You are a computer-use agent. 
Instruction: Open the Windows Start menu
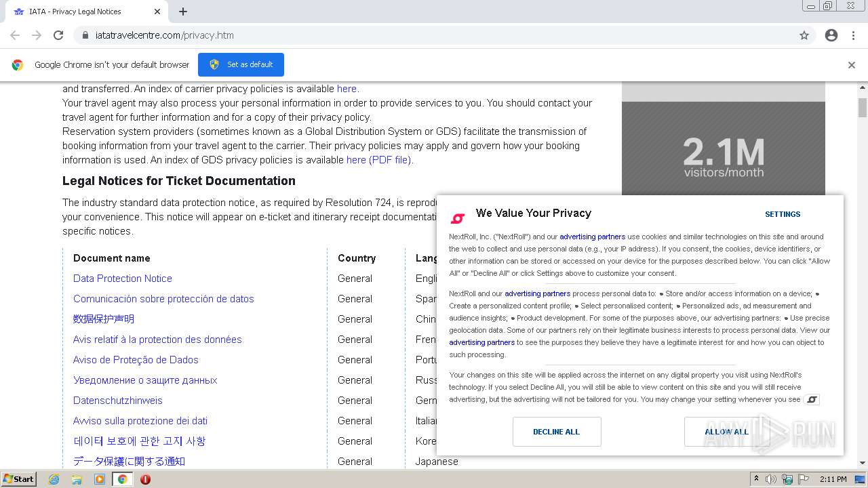coord(19,479)
